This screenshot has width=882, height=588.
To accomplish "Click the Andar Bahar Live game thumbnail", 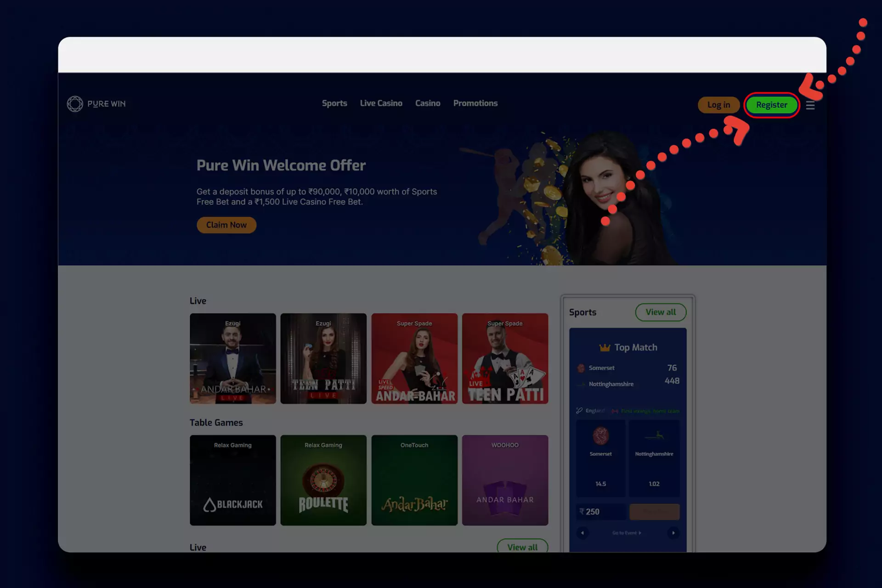I will pos(232,358).
